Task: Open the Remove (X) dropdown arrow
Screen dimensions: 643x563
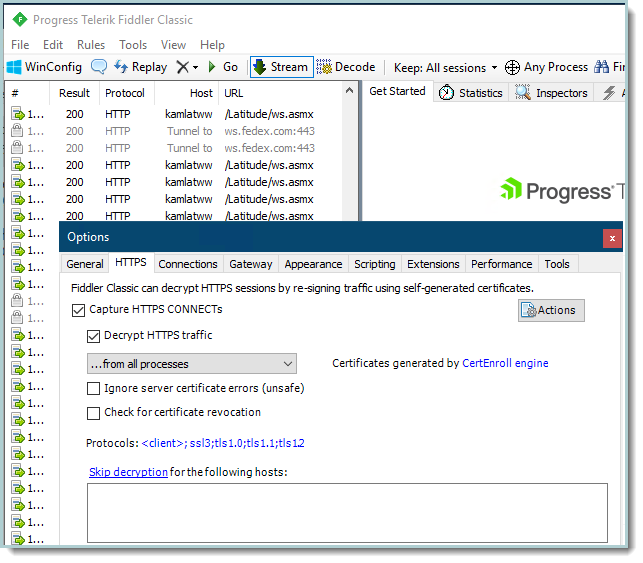Action: 196,67
